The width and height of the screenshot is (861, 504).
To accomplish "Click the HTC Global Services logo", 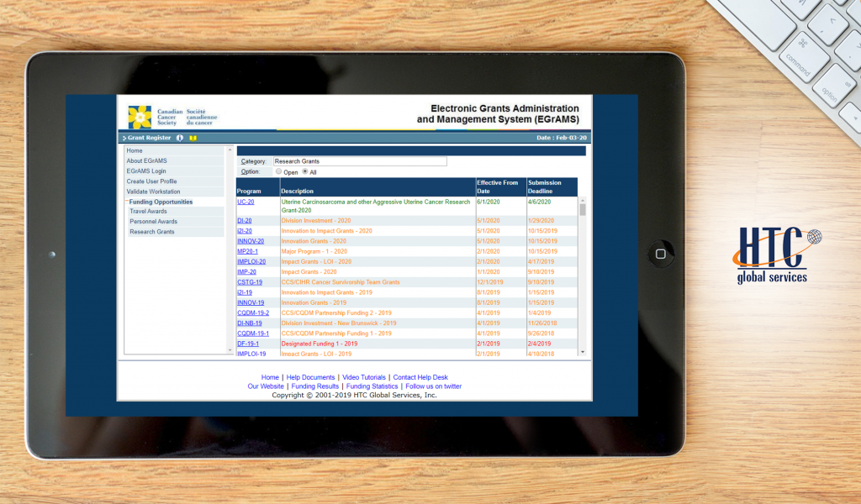I will coord(770,253).
